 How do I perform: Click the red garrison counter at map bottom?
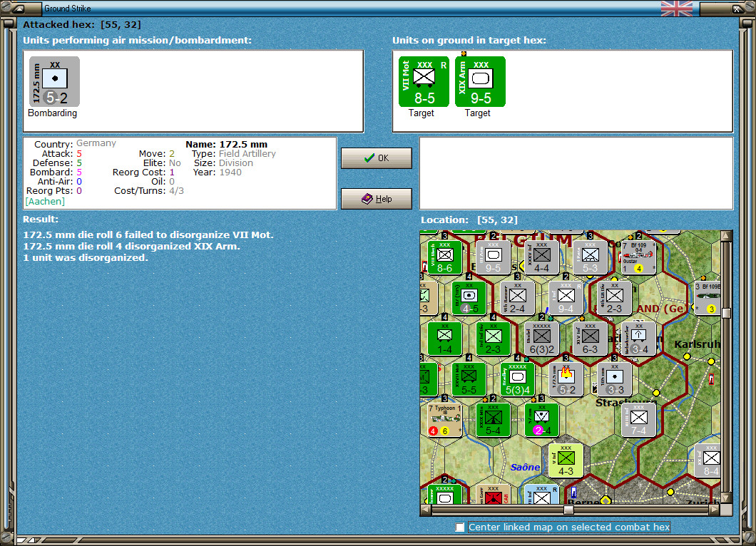(493, 495)
